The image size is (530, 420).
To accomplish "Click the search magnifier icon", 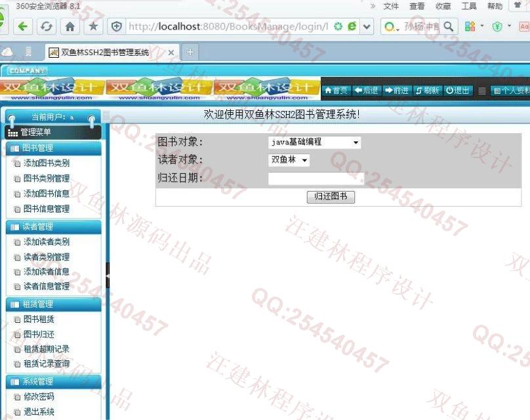I will click(x=449, y=26).
